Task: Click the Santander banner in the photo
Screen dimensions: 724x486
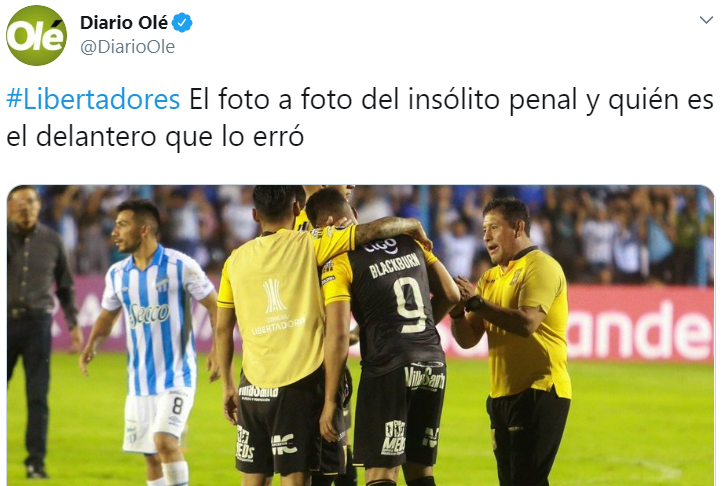Action: (x=640, y=330)
